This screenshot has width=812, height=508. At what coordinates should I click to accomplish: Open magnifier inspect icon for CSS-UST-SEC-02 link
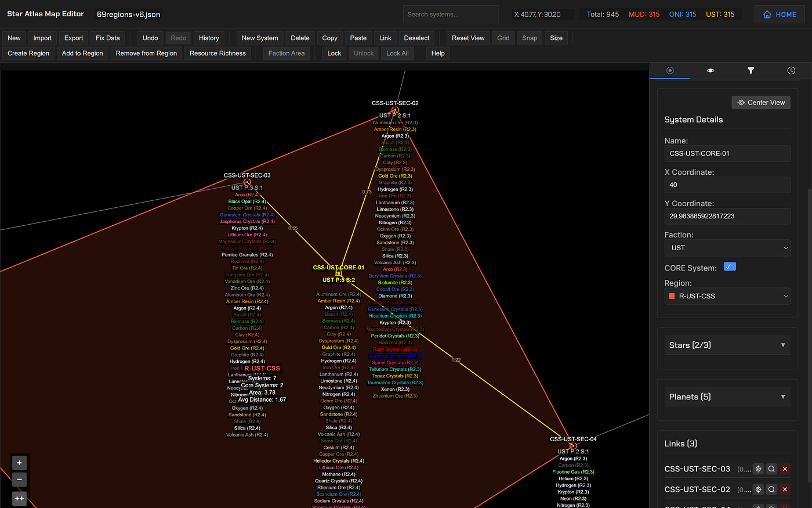(x=771, y=489)
